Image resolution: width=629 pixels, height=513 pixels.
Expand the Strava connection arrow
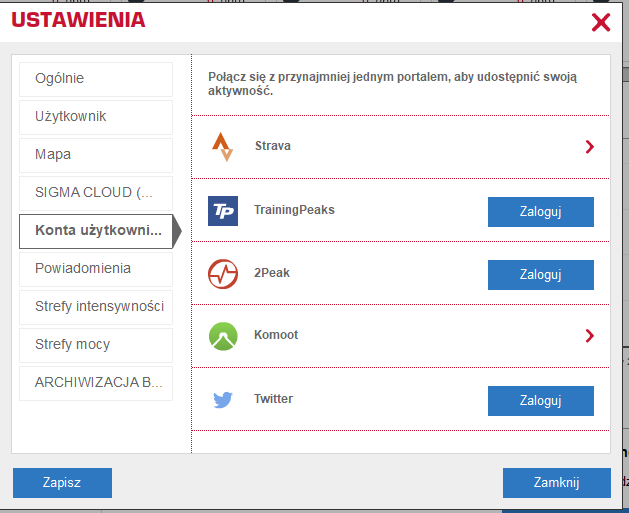589,147
